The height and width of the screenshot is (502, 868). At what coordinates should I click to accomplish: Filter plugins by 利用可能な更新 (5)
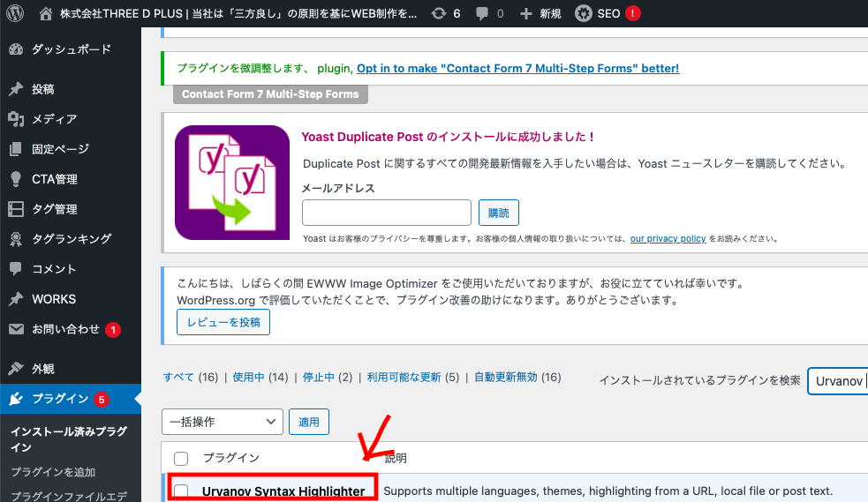413,377
